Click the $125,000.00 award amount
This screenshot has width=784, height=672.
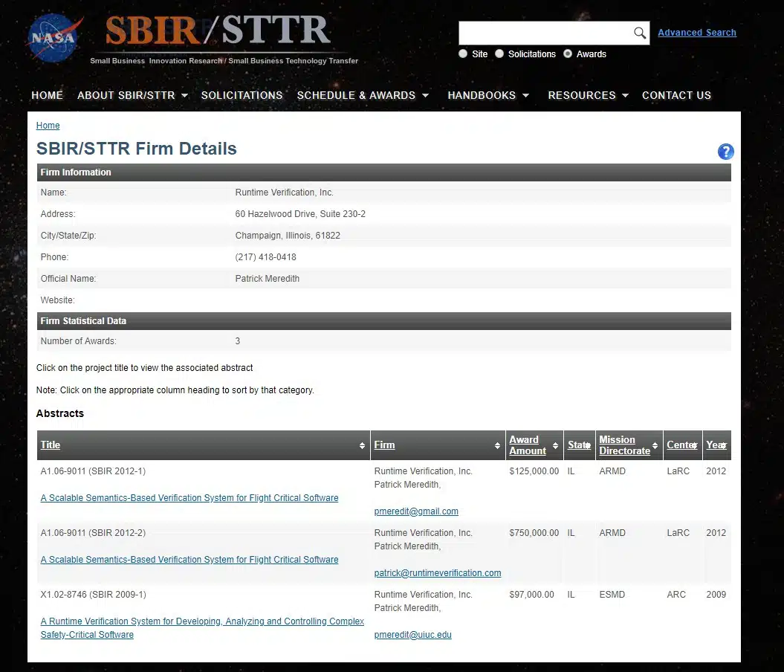pyautogui.click(x=534, y=471)
